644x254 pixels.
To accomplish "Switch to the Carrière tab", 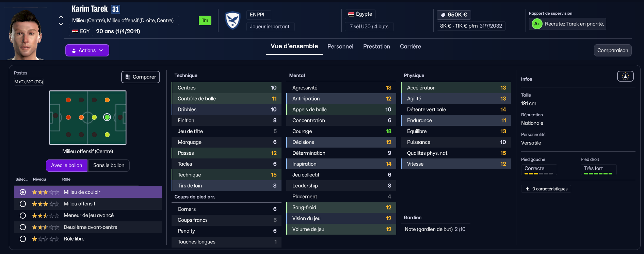I will pyautogui.click(x=410, y=47).
